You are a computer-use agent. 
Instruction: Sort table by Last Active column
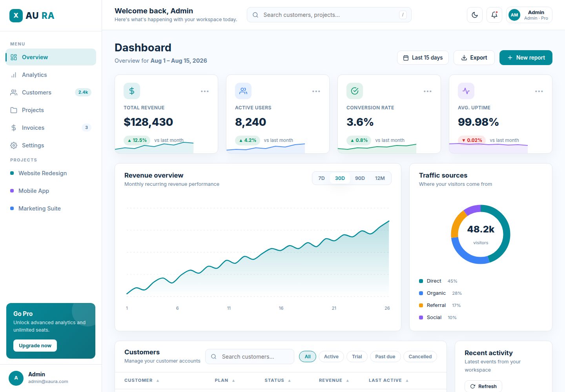388,380
